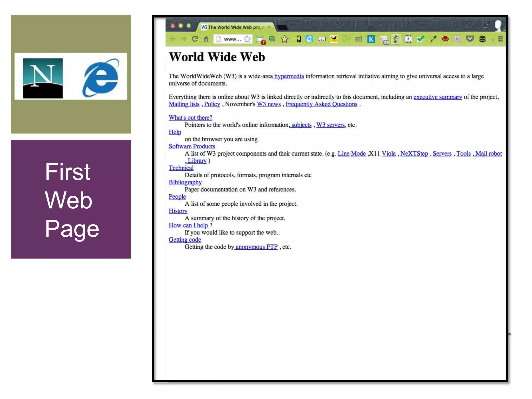The width and height of the screenshot is (532, 399).
Task: Toggle bookmark star in address bar
Action: (247, 39)
